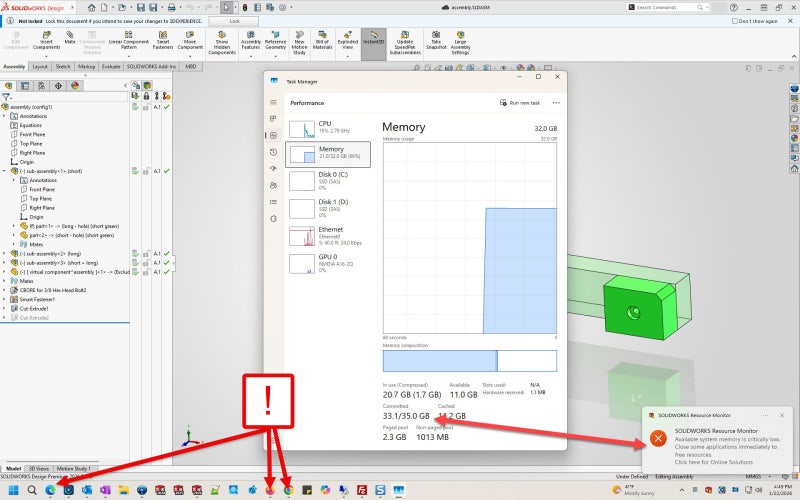Click Run new task in Task Manager
The height and width of the screenshot is (500, 800).
tap(520, 103)
